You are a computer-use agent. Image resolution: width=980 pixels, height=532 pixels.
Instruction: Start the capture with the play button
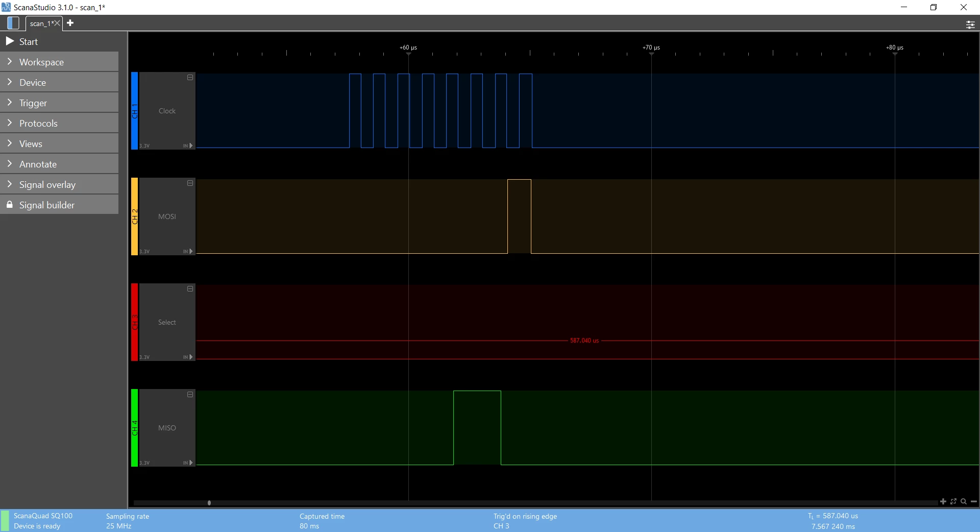10,41
